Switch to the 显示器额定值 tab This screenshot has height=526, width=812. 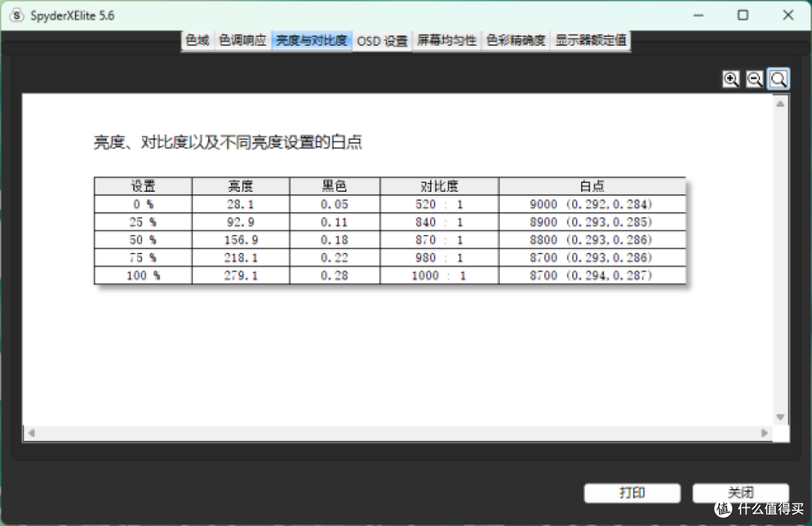pyautogui.click(x=591, y=41)
